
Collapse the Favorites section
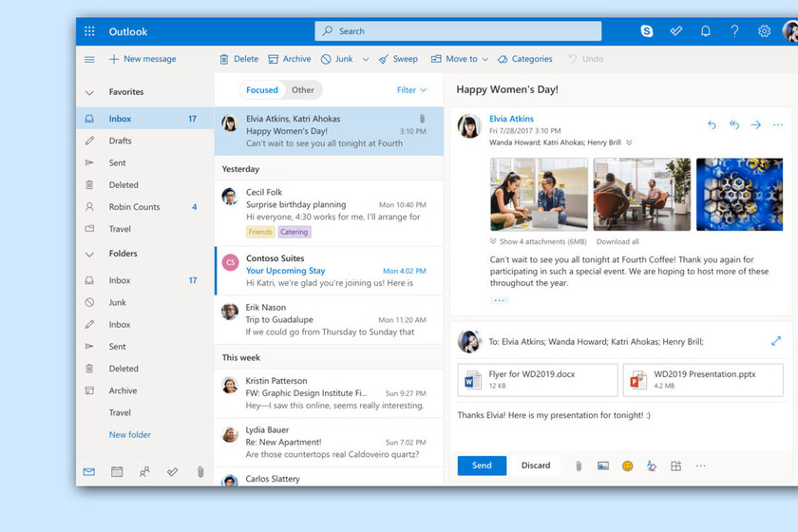[89, 93]
